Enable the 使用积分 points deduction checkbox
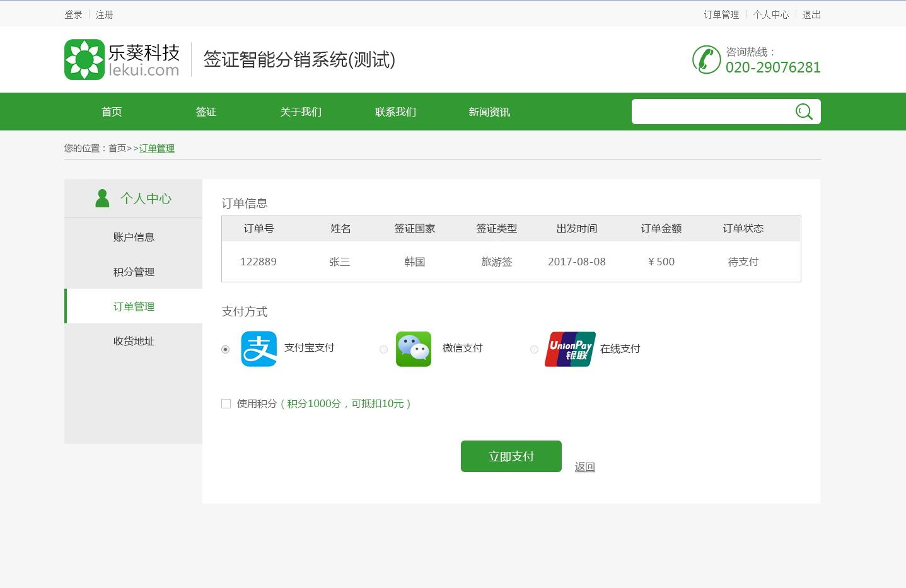The width and height of the screenshot is (906, 588). point(226,403)
